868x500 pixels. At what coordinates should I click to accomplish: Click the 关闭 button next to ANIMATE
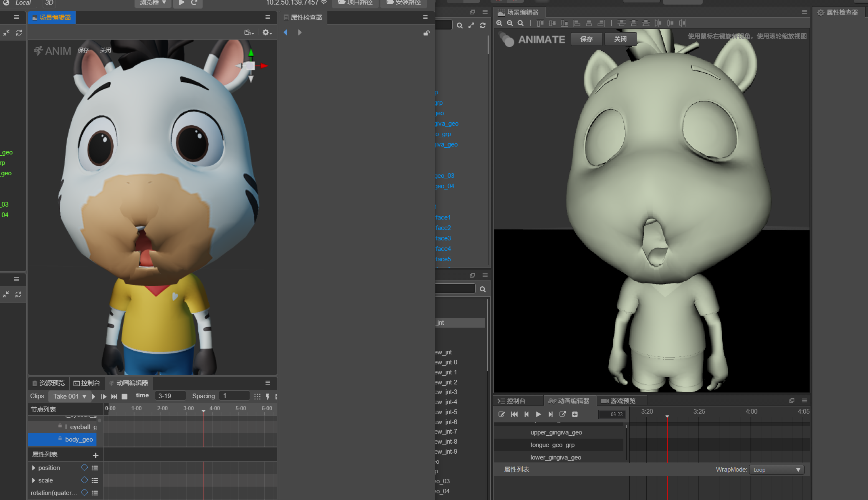(x=620, y=39)
